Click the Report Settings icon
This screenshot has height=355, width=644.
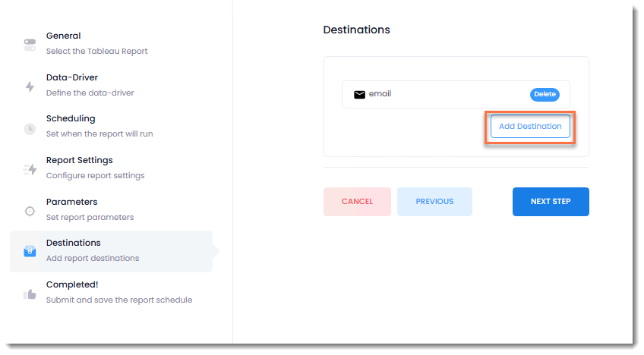tap(30, 169)
